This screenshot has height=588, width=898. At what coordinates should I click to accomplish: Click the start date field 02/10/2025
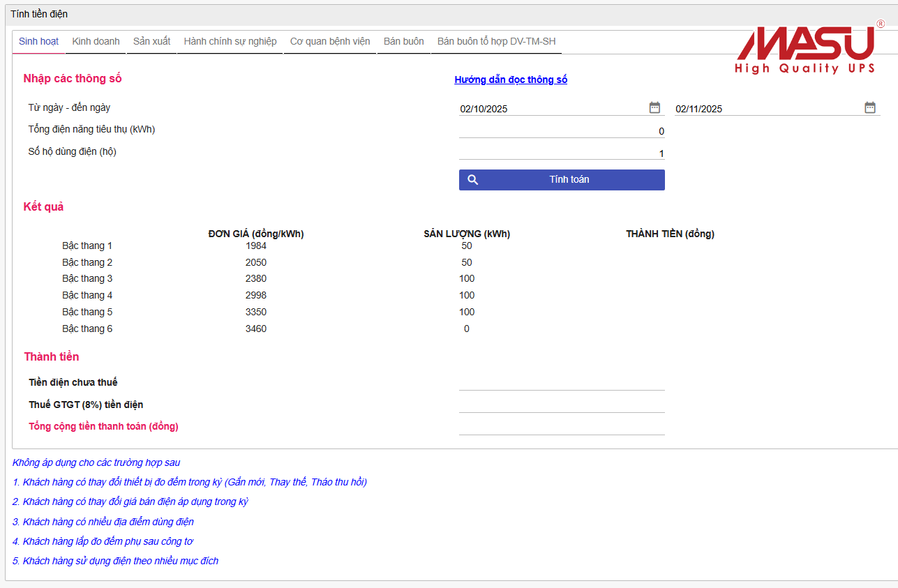[551, 109]
